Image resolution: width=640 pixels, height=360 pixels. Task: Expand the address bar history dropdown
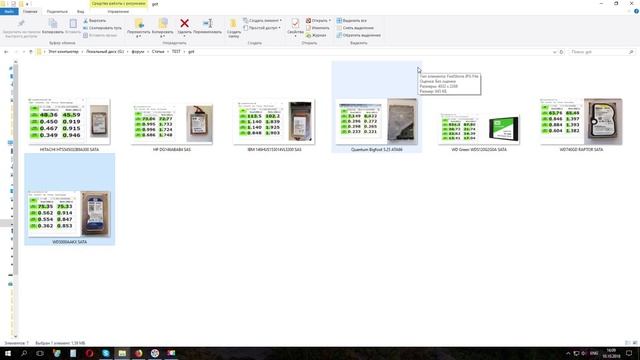pyautogui.click(x=554, y=52)
